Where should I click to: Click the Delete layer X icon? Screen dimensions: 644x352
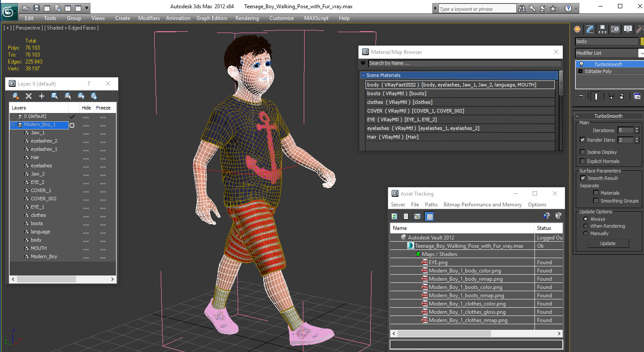click(29, 96)
